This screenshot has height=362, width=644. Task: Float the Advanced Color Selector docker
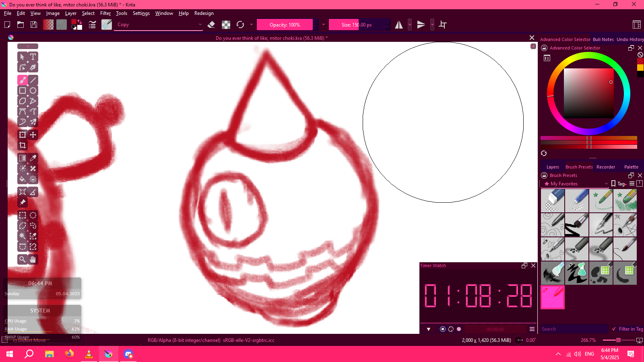631,48
